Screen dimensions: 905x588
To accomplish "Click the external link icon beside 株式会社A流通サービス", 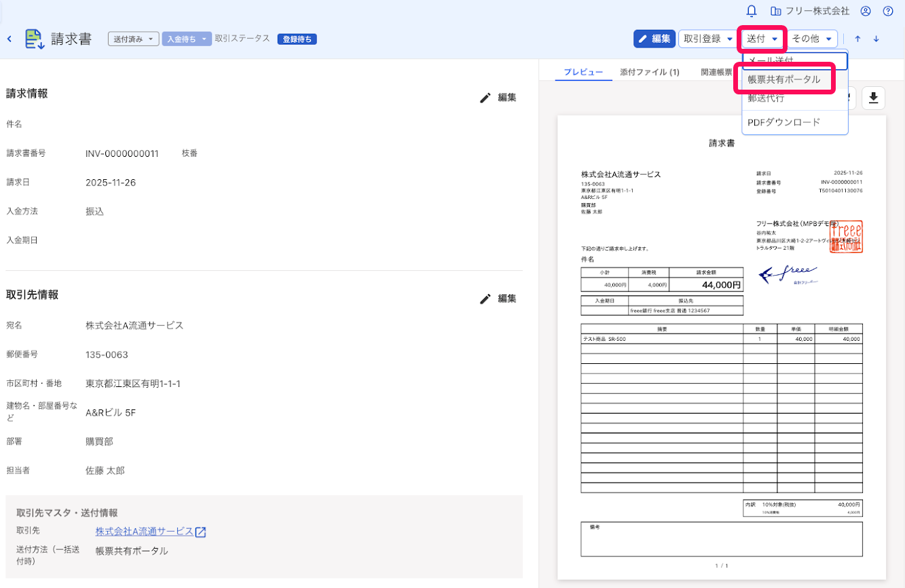I will coord(200,532).
